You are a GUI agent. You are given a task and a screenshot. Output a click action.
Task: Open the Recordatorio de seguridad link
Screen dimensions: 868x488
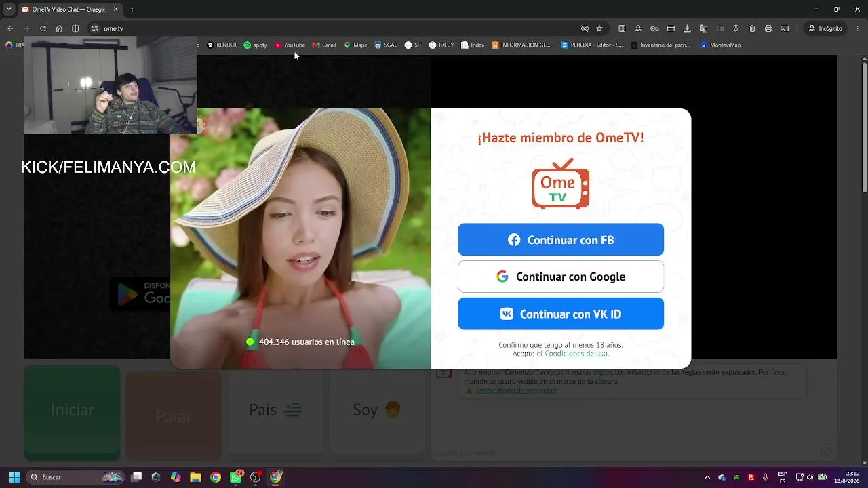click(x=516, y=390)
